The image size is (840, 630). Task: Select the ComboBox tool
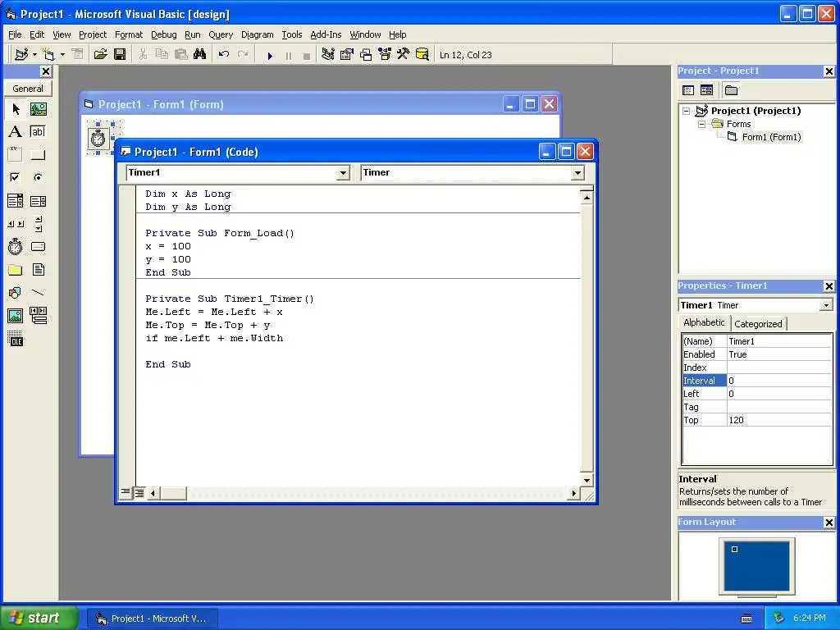16,201
